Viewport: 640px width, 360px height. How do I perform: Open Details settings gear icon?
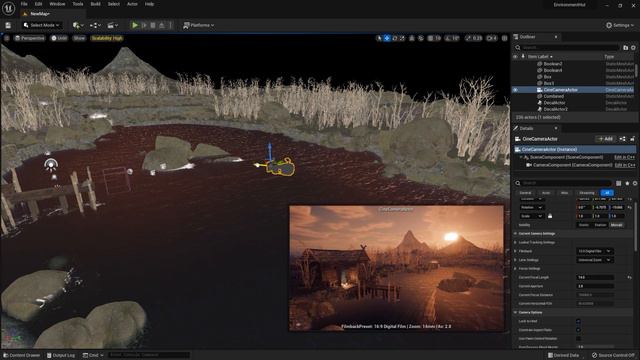coord(635,183)
